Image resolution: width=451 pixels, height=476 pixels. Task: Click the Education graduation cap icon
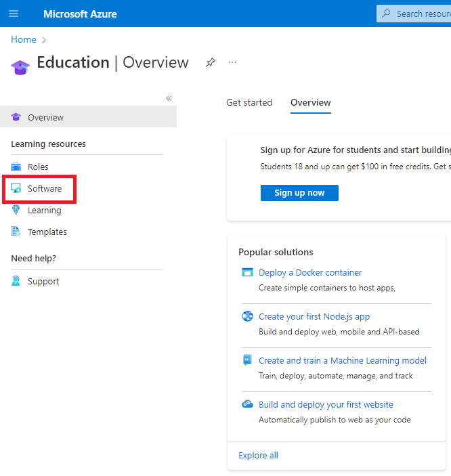[20, 67]
